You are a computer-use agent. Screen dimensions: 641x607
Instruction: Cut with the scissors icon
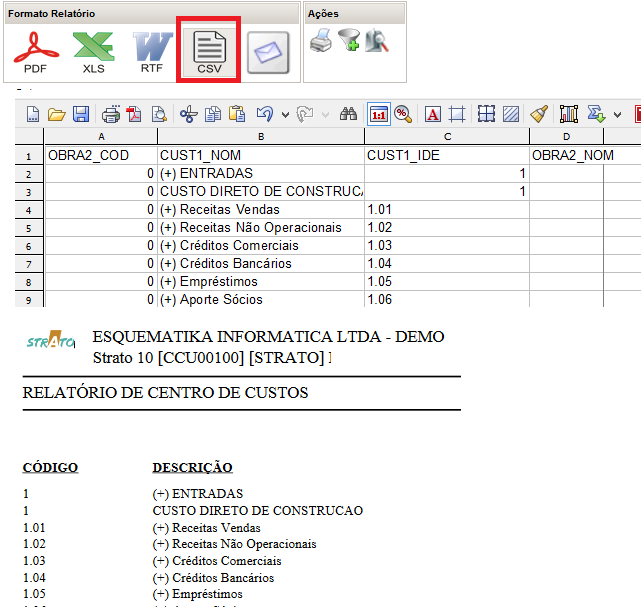click(x=188, y=114)
